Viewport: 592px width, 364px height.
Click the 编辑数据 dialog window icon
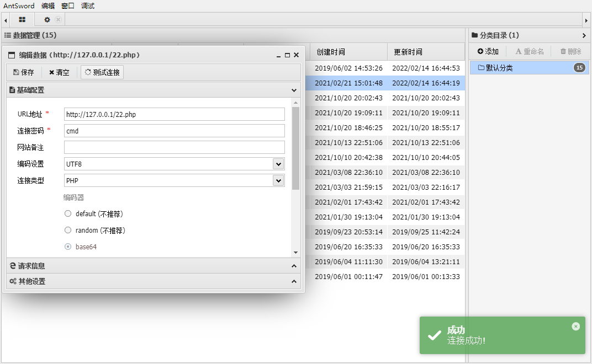[12, 55]
